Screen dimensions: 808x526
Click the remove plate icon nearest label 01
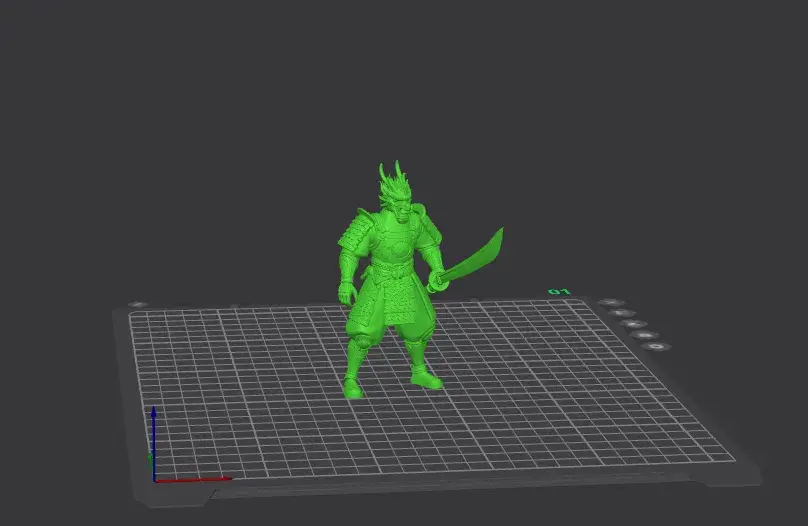612,303
